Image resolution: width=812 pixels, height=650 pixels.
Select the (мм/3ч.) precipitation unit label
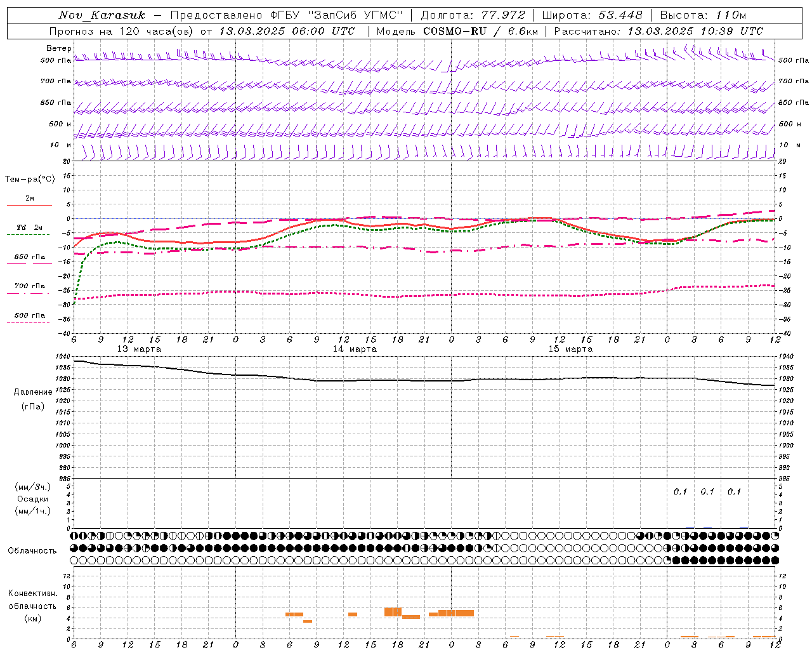click(x=33, y=487)
